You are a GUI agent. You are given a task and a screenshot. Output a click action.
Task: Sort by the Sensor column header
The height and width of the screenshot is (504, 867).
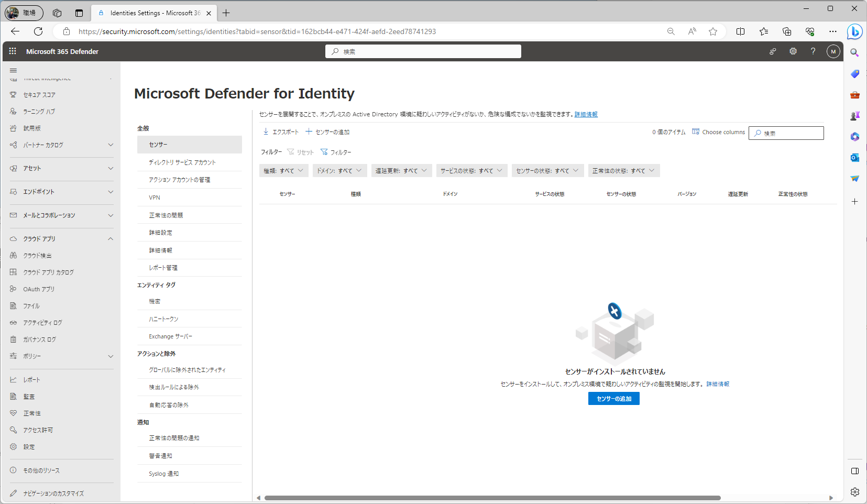(287, 194)
